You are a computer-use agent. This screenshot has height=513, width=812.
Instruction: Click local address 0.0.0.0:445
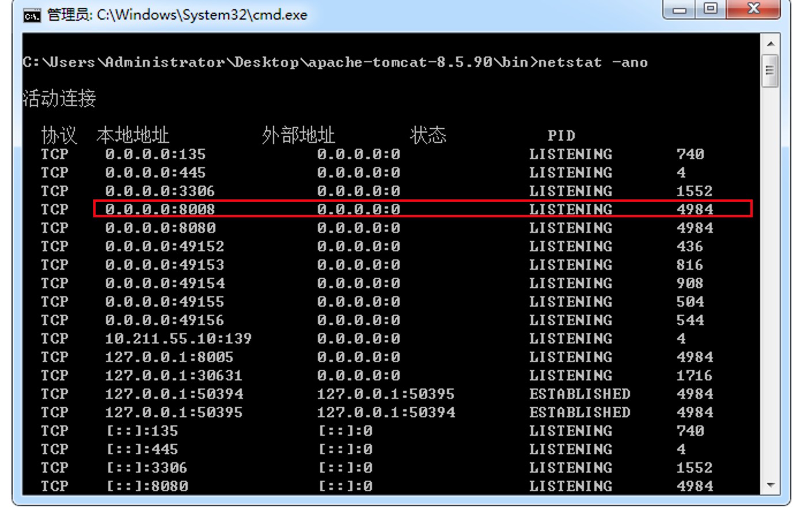tap(155, 173)
